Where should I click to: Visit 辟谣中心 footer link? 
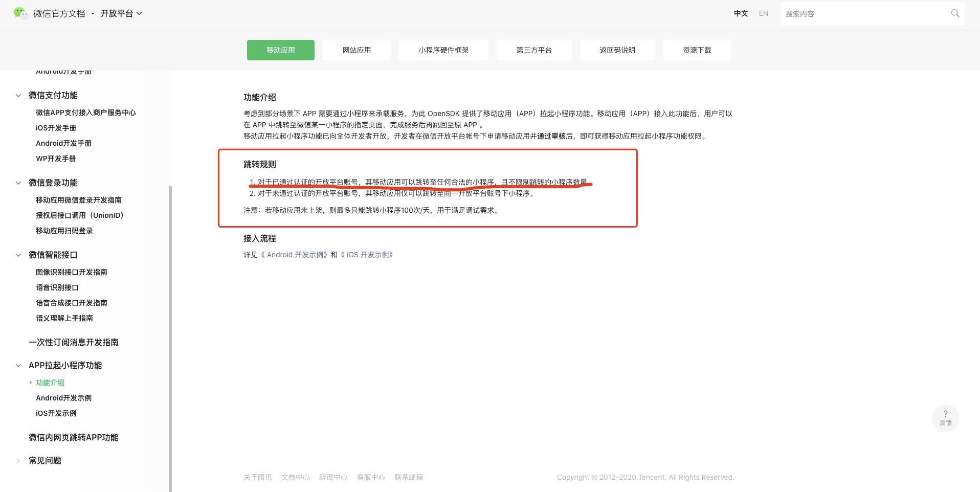(333, 477)
